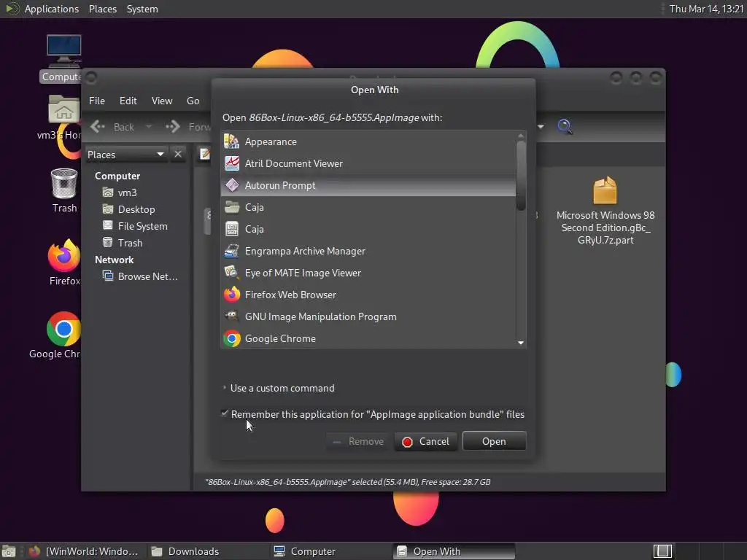Open the File menu in Caja
The height and width of the screenshot is (560, 747).
pos(97,101)
